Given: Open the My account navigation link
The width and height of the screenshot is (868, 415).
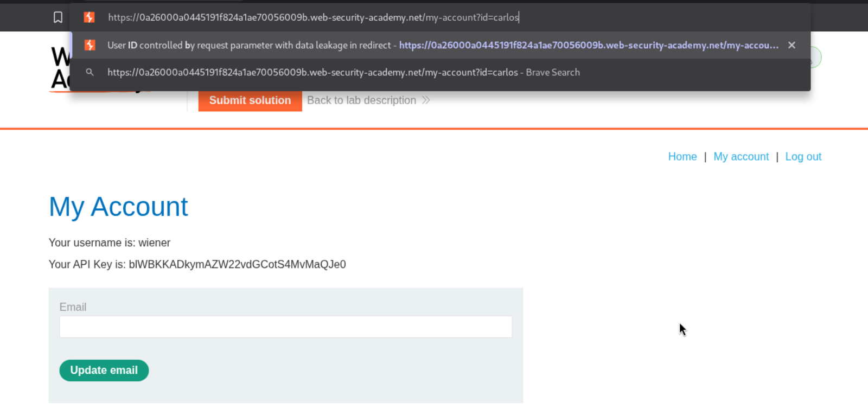Looking at the screenshot, I should click(x=741, y=157).
